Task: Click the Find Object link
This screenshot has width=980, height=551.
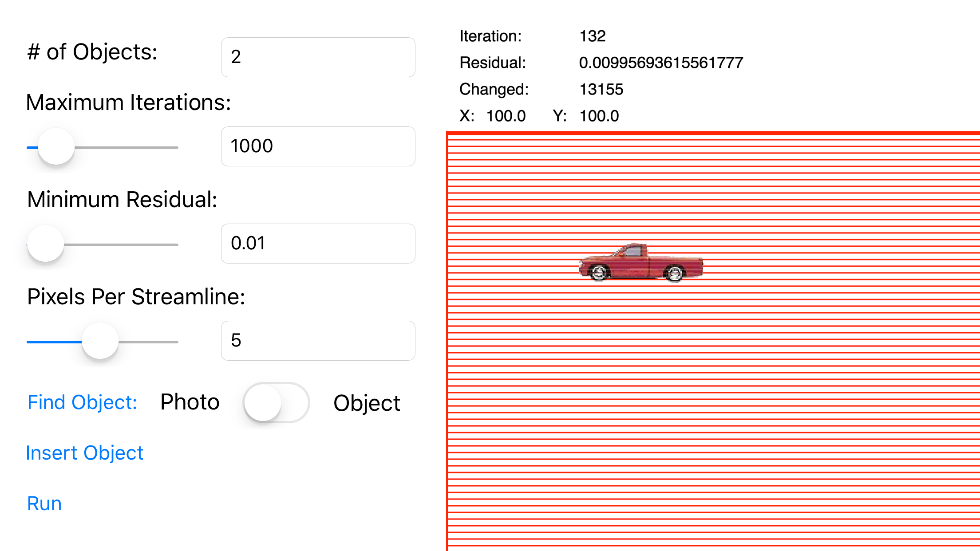Action: (82, 402)
